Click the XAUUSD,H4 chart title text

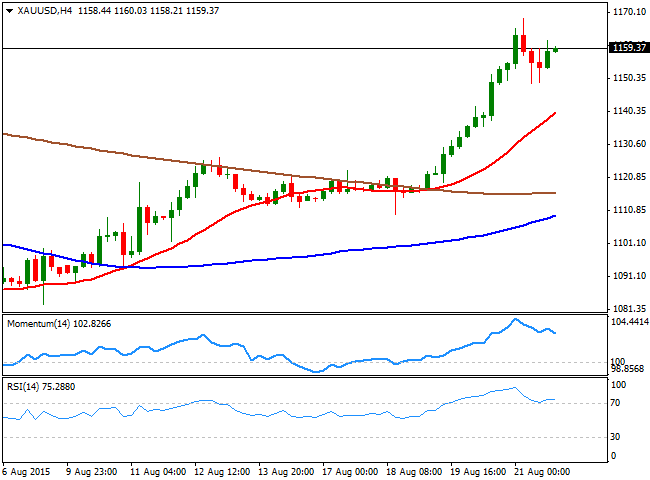44,11
